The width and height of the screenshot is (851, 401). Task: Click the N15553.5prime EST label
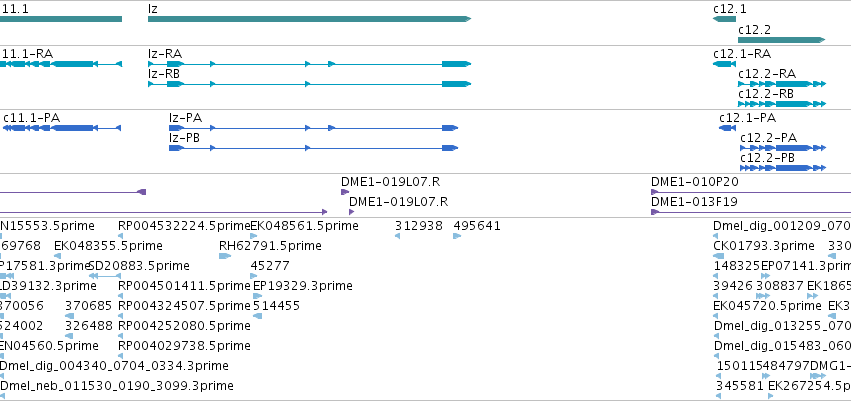[47, 226]
